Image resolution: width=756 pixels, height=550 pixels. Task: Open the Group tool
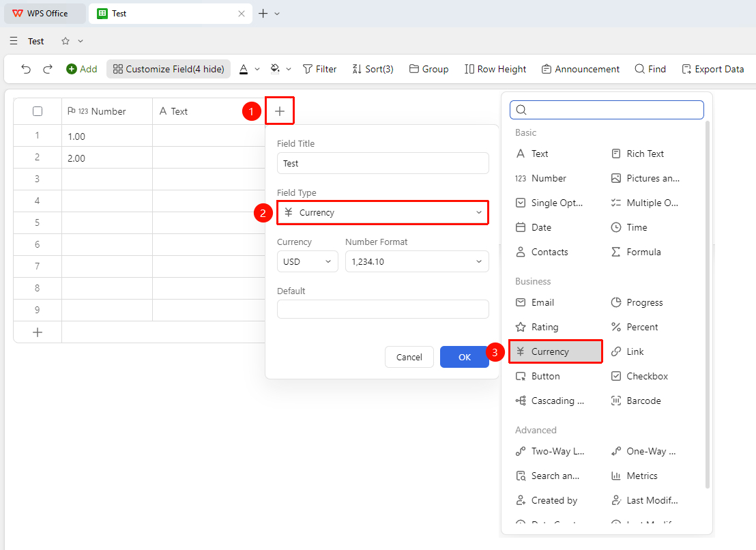coord(428,69)
